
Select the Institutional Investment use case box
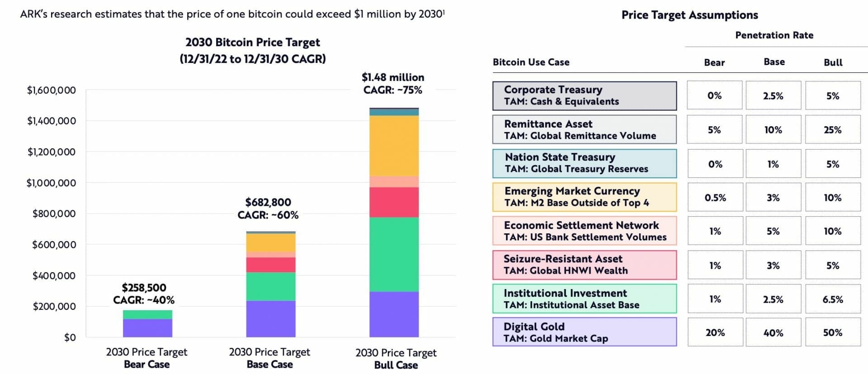click(x=584, y=299)
